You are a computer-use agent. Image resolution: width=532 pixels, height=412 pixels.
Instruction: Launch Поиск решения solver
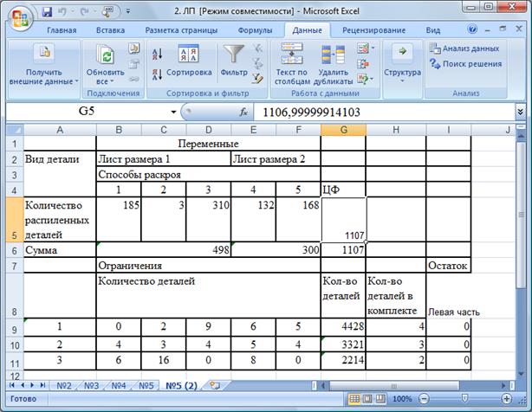coord(465,64)
